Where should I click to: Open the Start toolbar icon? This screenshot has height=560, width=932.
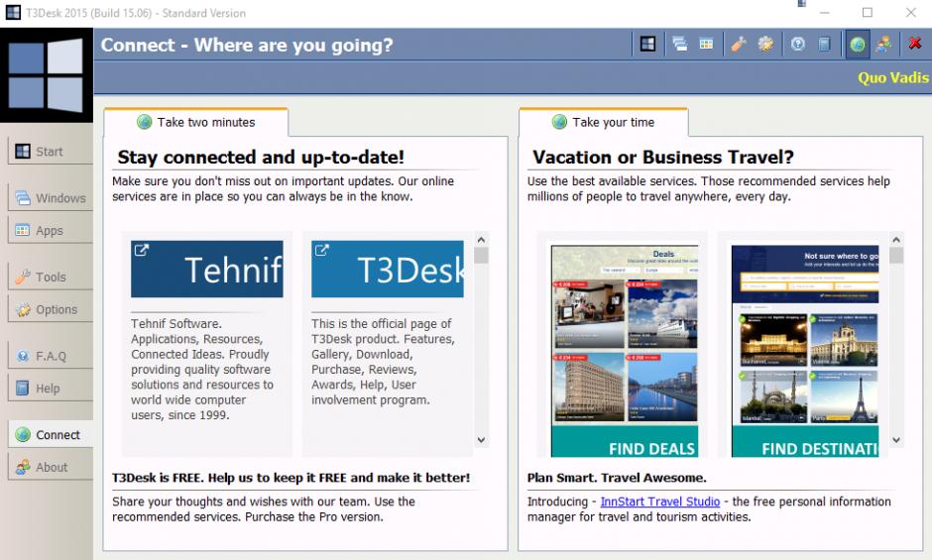[x=647, y=44]
